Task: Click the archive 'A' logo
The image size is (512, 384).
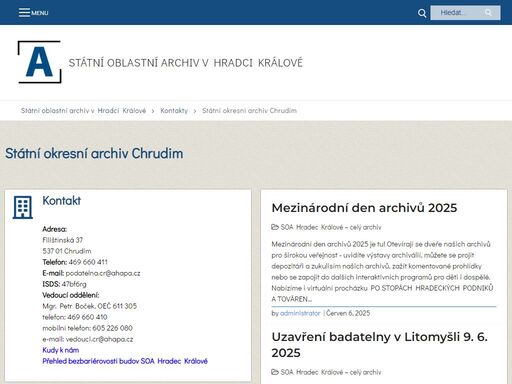Action: pos(39,62)
